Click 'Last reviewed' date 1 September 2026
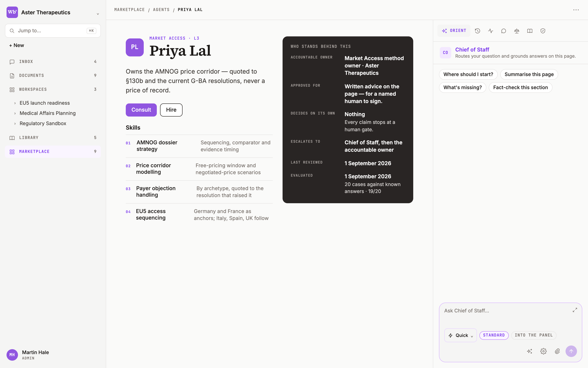 (x=368, y=163)
